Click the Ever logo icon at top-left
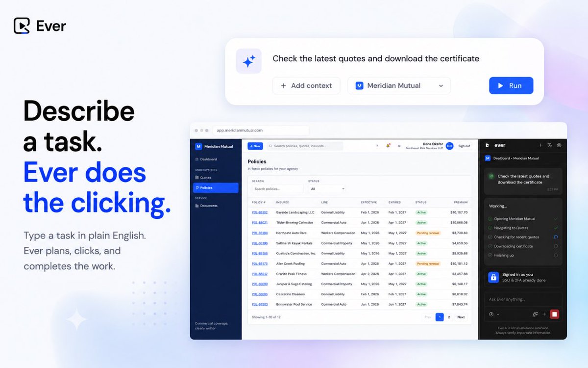 (x=22, y=26)
